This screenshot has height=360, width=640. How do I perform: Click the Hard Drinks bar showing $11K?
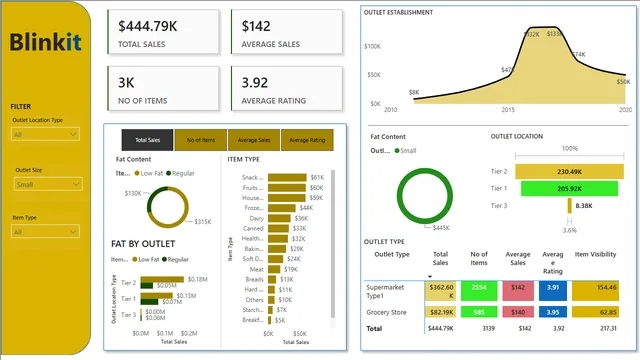(x=271, y=290)
